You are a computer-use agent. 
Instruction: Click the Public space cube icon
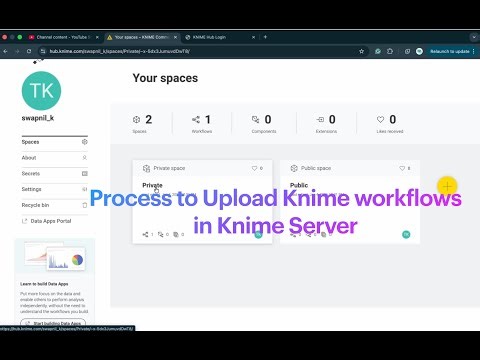tap(294, 168)
